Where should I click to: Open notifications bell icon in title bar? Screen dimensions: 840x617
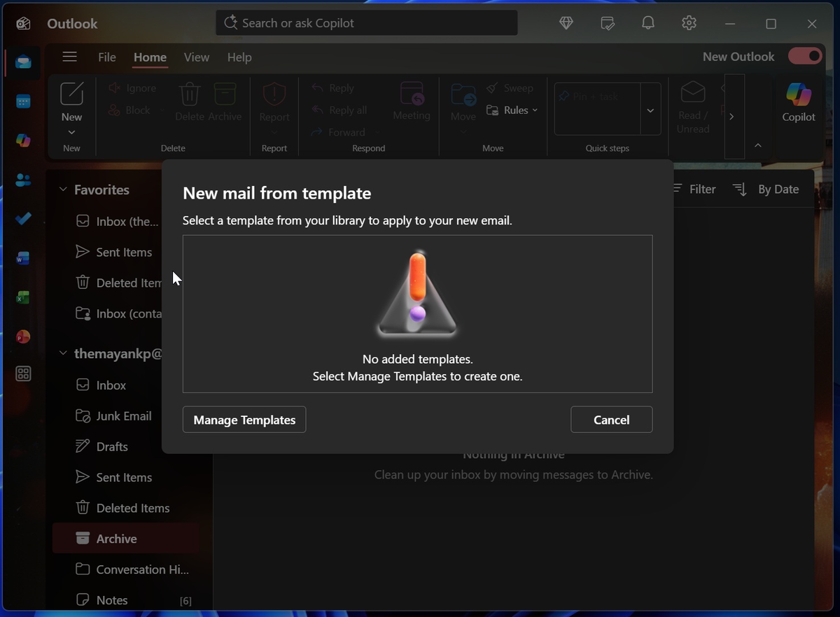648,23
